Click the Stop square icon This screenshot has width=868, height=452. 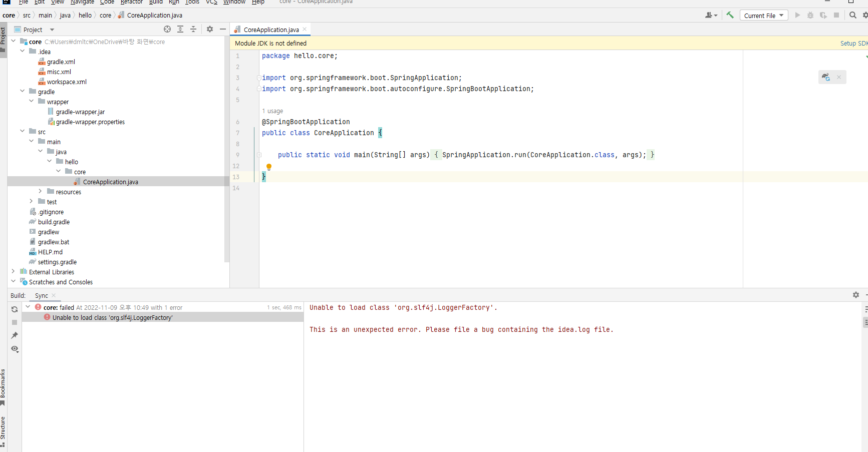(x=836, y=16)
